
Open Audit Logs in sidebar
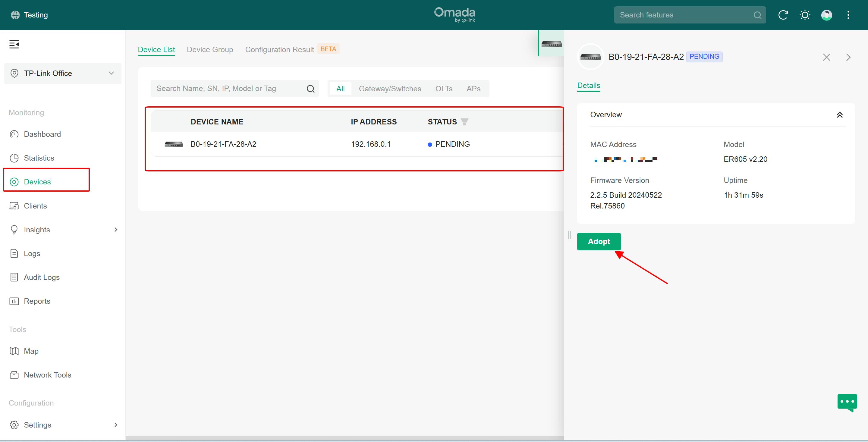click(x=42, y=277)
